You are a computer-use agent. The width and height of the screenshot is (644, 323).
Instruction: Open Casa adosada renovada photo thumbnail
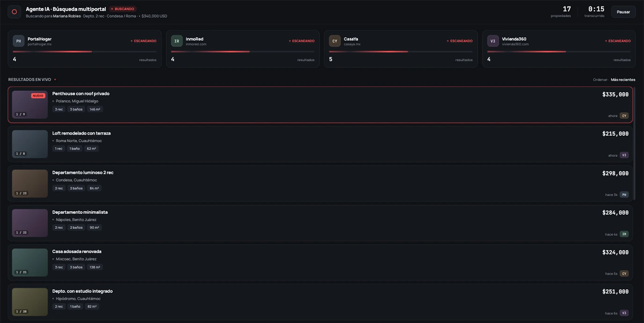(30, 262)
